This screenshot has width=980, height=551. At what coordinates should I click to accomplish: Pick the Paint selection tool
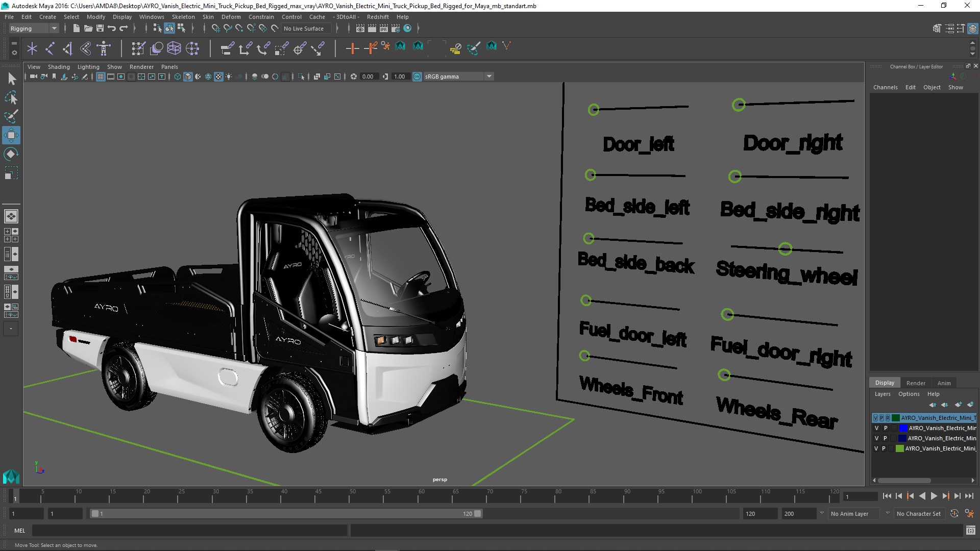tap(11, 116)
